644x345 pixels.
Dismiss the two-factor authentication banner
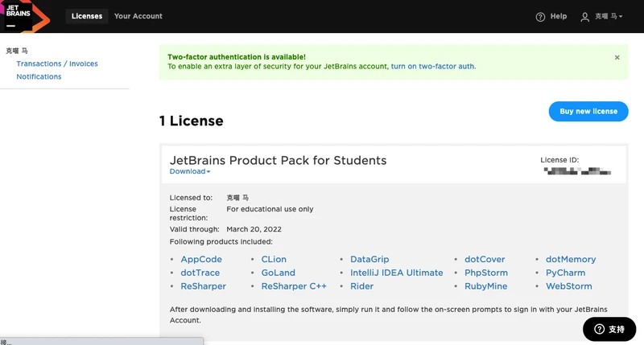(617, 58)
